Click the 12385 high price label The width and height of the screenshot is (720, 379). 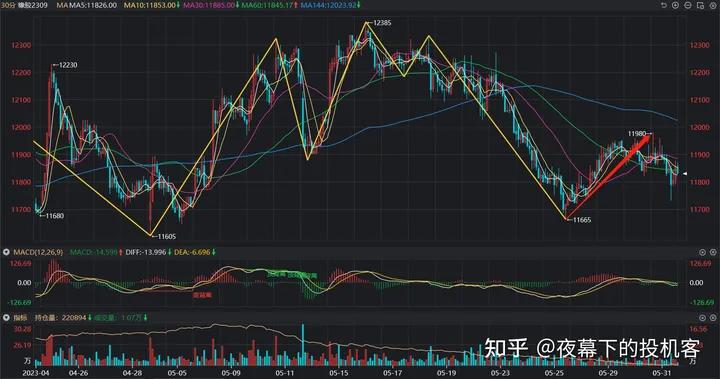point(382,23)
